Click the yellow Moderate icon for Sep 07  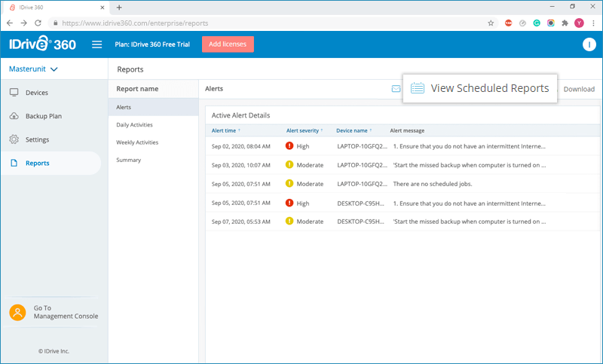[x=289, y=221]
